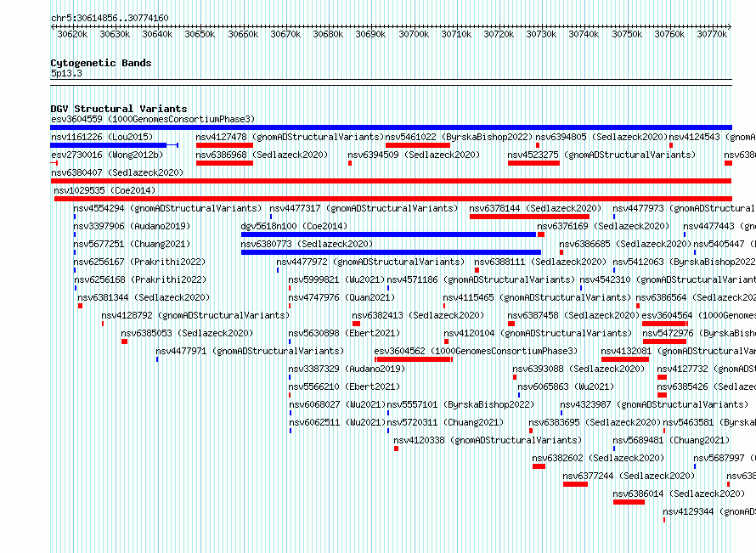Open the nsv4554294 variant label
Screen dimensions: 756x553
point(167,208)
